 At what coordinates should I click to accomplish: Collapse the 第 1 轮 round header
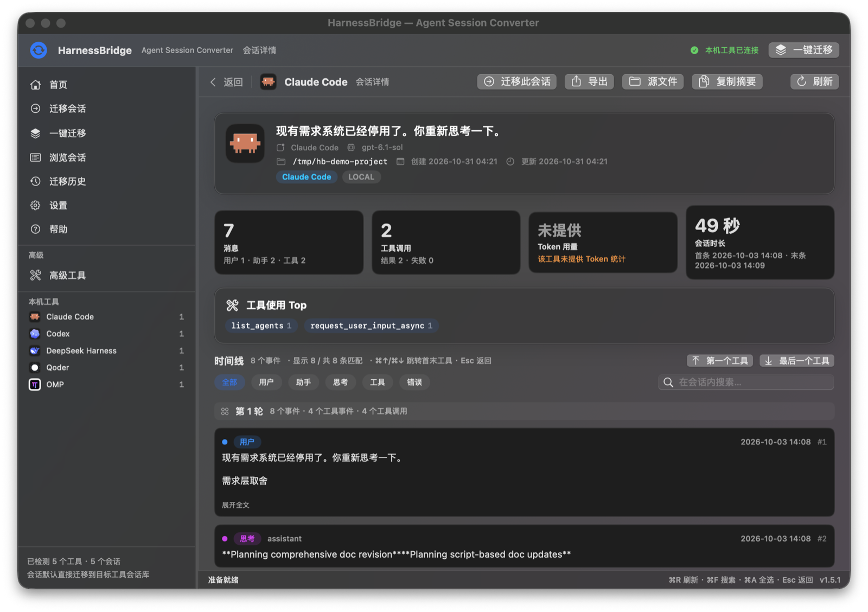click(524, 411)
